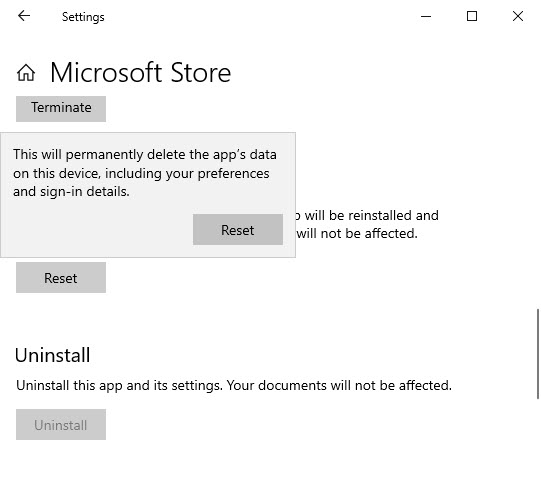
Task: Click the text 'will be reinstalled and'
Action: (x=371, y=215)
